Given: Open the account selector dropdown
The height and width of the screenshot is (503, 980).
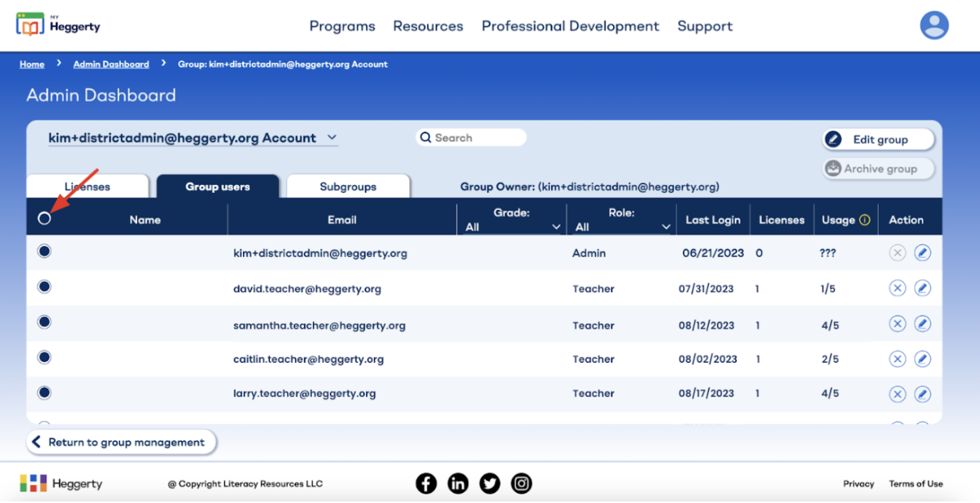Looking at the screenshot, I should (x=332, y=137).
